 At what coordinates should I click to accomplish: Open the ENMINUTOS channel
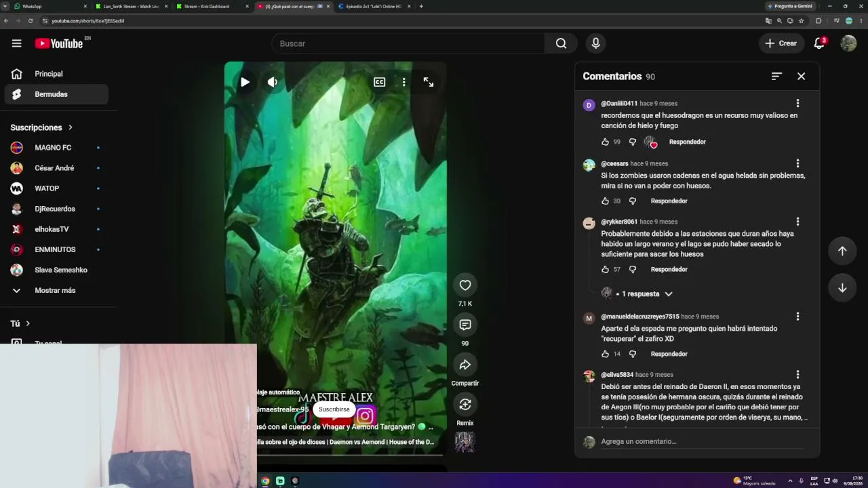point(56,249)
